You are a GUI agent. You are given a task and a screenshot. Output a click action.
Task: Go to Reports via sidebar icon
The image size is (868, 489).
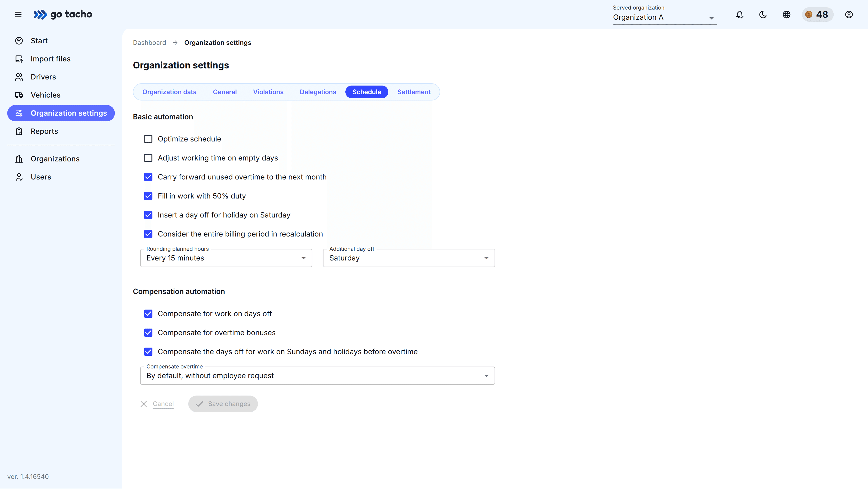click(45, 131)
